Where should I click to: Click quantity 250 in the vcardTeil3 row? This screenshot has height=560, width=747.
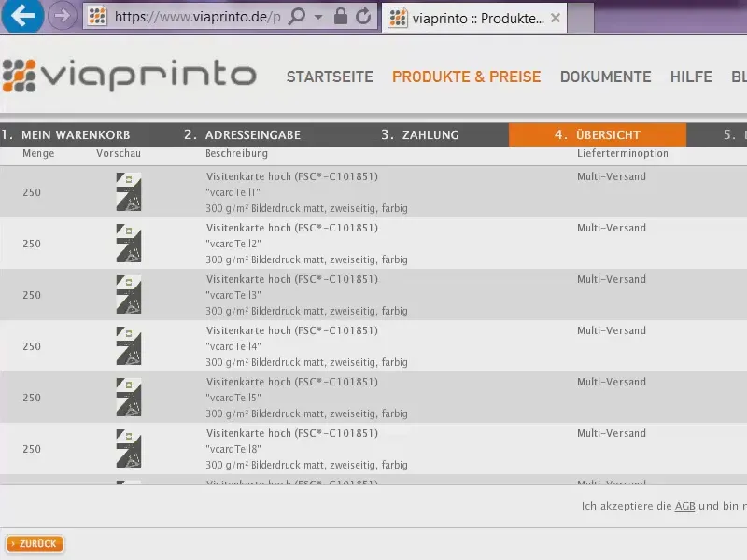pyautogui.click(x=32, y=295)
